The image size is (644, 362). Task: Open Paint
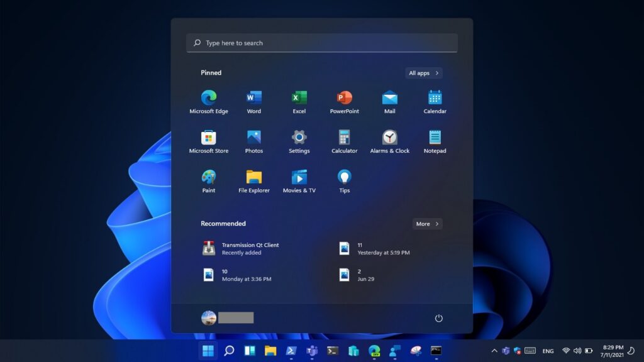(208, 180)
